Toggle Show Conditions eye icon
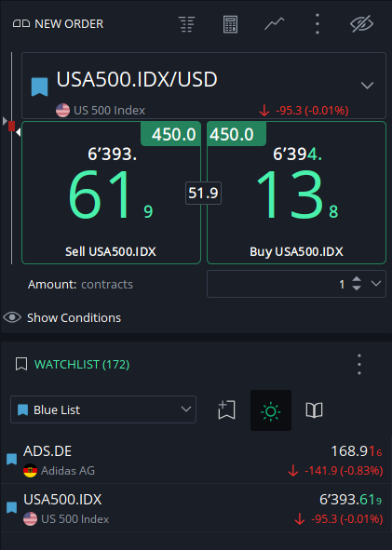Viewport: 392px width, 550px height. (x=12, y=317)
